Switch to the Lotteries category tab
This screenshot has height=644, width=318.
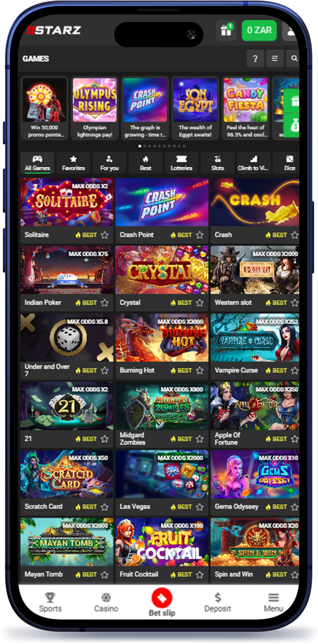[x=181, y=163]
